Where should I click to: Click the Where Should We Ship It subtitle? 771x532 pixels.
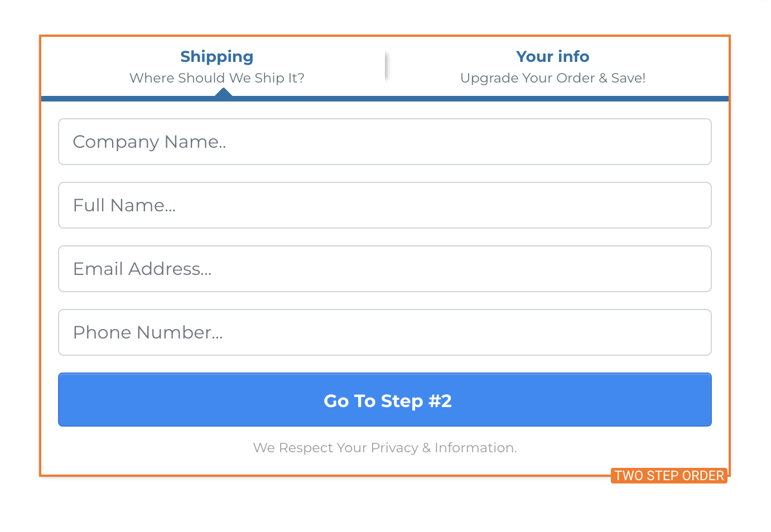point(217,78)
